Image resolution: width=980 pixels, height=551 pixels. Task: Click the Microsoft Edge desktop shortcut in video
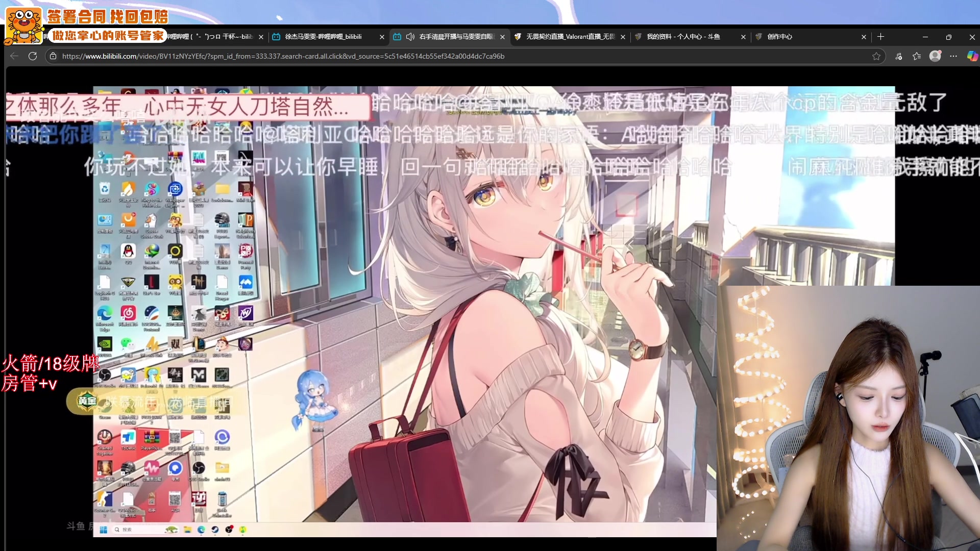[x=105, y=318]
